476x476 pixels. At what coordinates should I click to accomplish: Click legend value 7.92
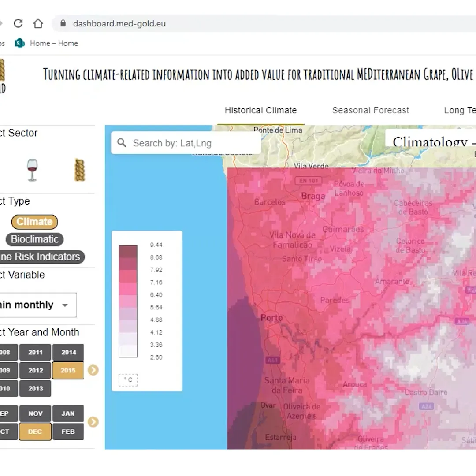[156, 270]
